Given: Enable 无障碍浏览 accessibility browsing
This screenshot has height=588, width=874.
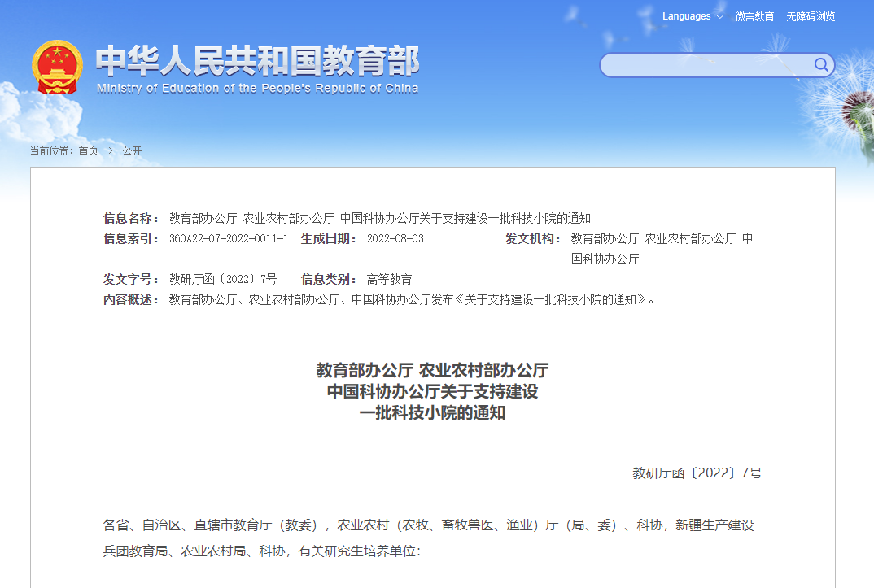Looking at the screenshot, I should pos(810,16).
